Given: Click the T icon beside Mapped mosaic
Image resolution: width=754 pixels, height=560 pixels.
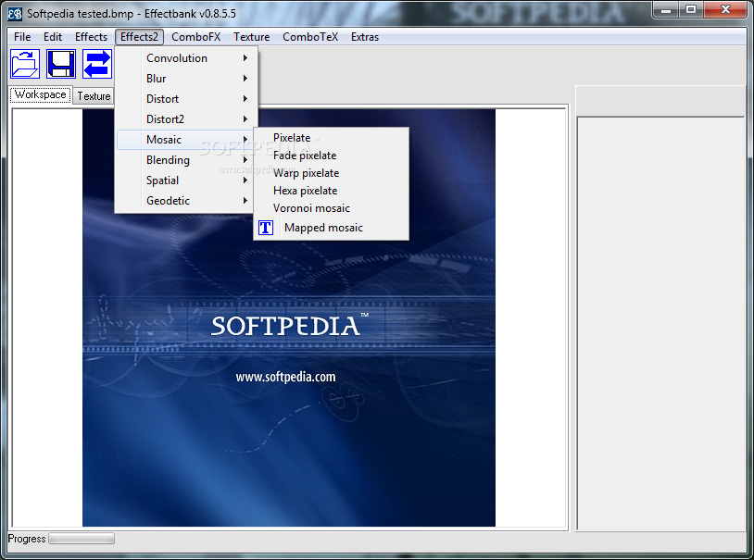Looking at the screenshot, I should [x=266, y=228].
